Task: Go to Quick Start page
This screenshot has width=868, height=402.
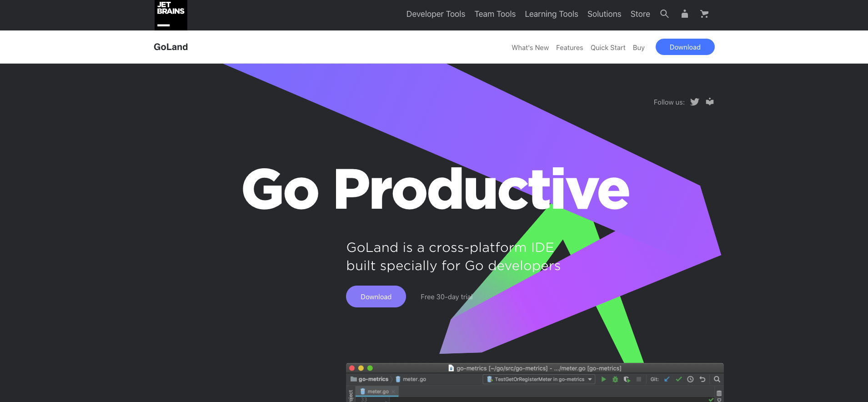Action: click(x=608, y=48)
